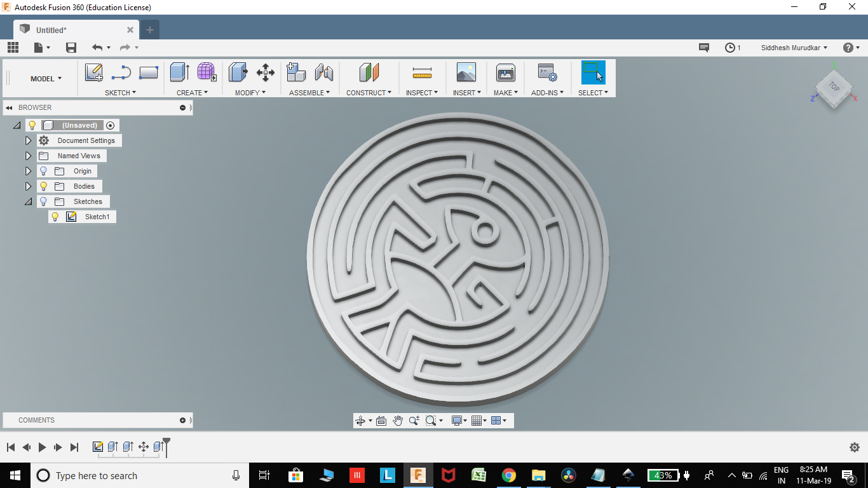Click TOP on the ViewCube
Image resolution: width=868 pixels, height=488 pixels.
tap(834, 87)
